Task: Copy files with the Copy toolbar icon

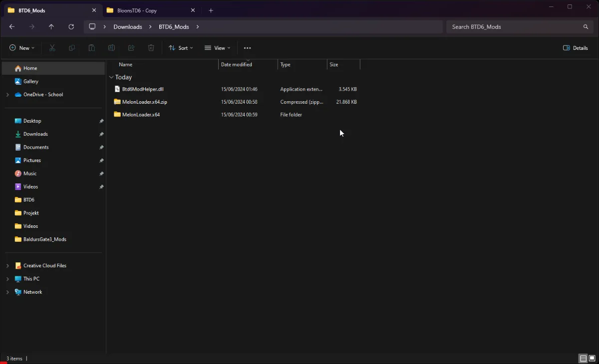Action: point(71,47)
